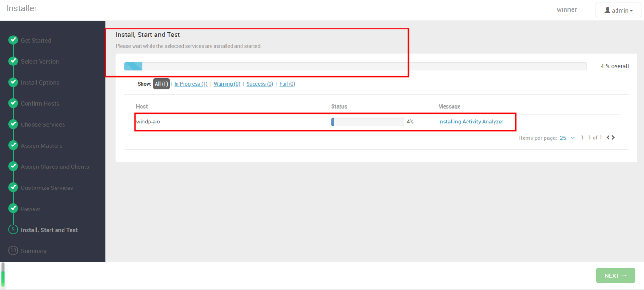This screenshot has height=290, width=644.
Task: Open the admin user dropdown
Action: point(618,10)
